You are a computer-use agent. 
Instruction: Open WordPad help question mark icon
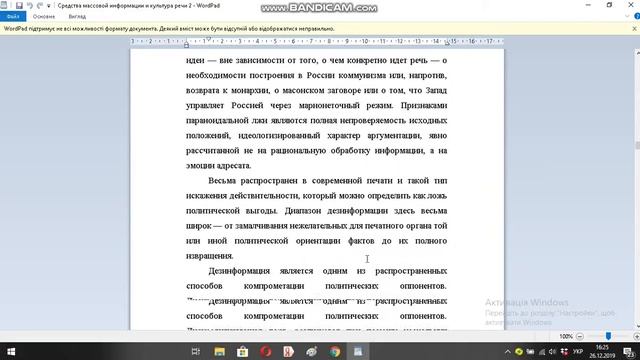pos(637,16)
